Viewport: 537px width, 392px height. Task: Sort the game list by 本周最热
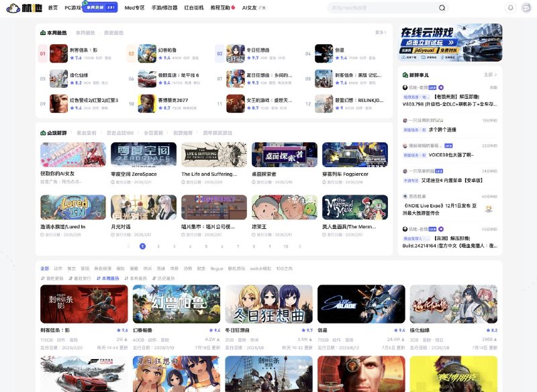pos(108,279)
